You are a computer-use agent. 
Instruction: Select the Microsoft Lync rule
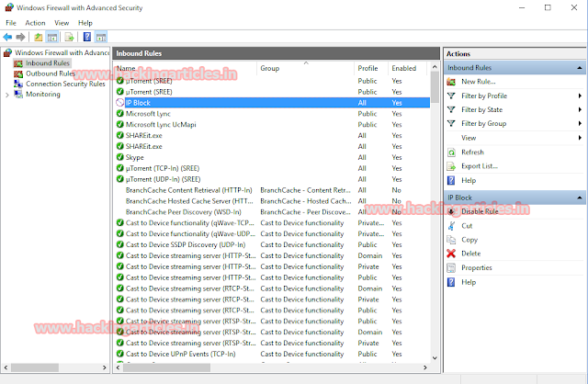pos(273,114)
